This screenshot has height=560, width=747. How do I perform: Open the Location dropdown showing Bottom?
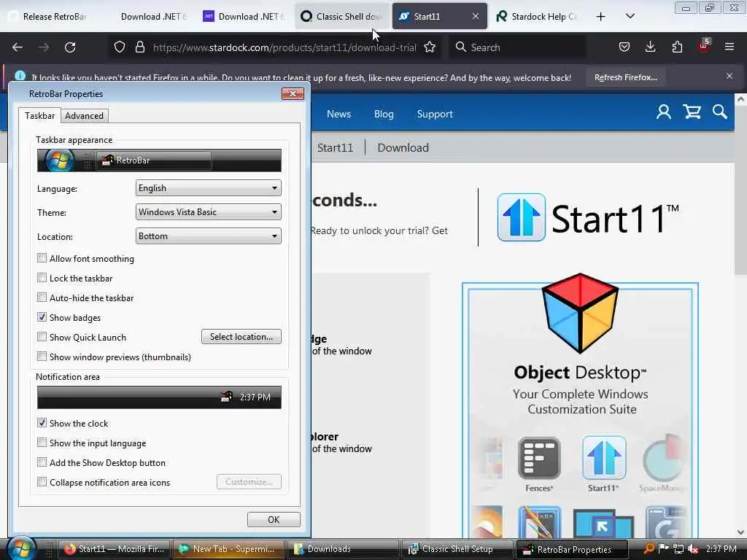pyautogui.click(x=208, y=236)
